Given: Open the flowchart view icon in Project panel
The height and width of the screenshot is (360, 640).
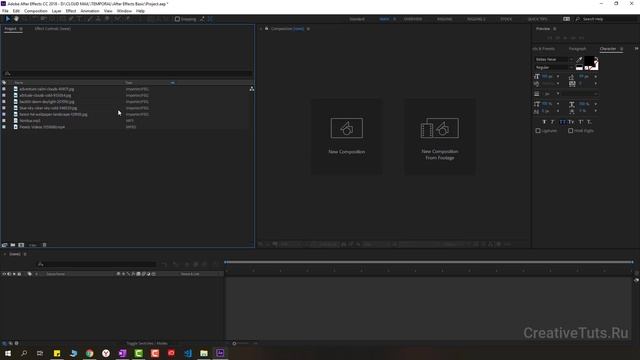Looking at the screenshot, I should click(x=252, y=89).
